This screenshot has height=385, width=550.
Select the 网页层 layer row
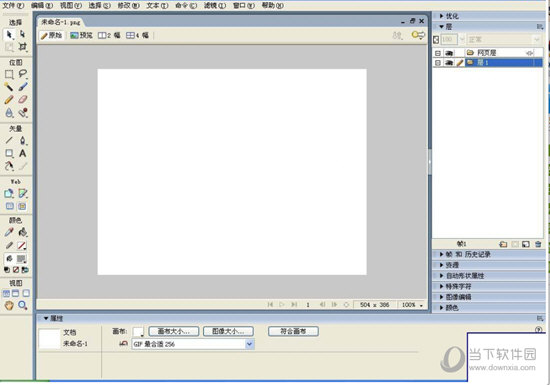coord(488,53)
